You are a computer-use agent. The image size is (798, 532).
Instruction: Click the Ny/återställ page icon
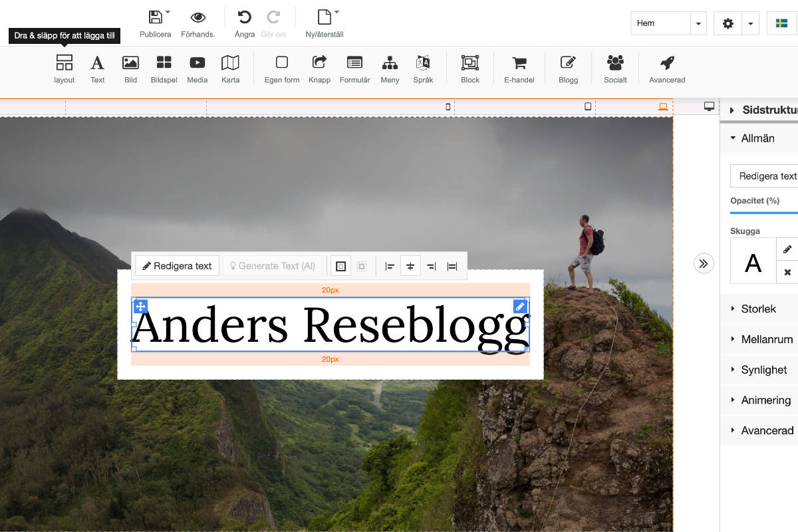click(324, 17)
